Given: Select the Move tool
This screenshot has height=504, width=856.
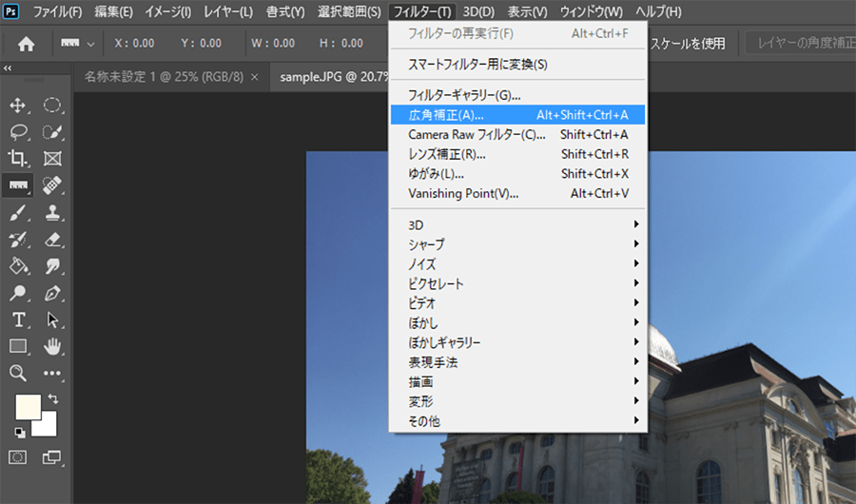Looking at the screenshot, I should pos(18,106).
